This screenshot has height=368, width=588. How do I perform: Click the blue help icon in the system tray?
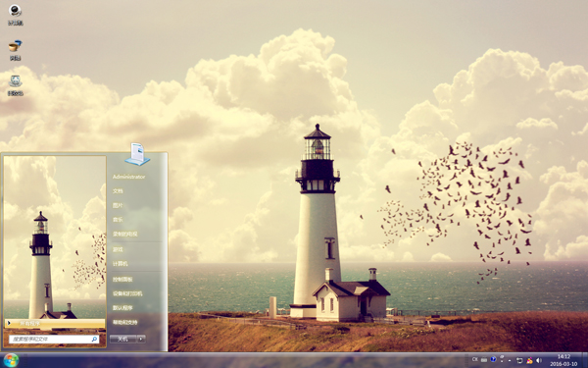coord(493,360)
